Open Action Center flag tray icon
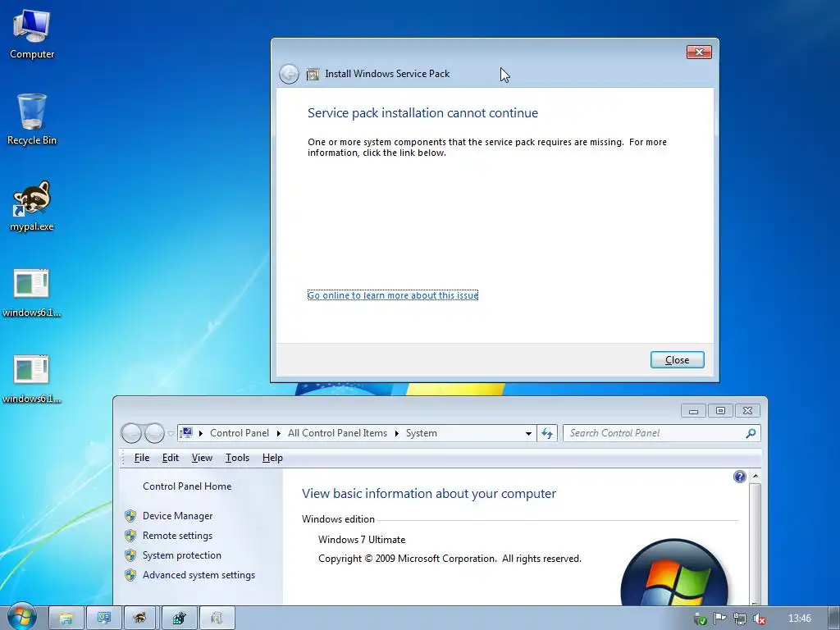 pos(719,619)
